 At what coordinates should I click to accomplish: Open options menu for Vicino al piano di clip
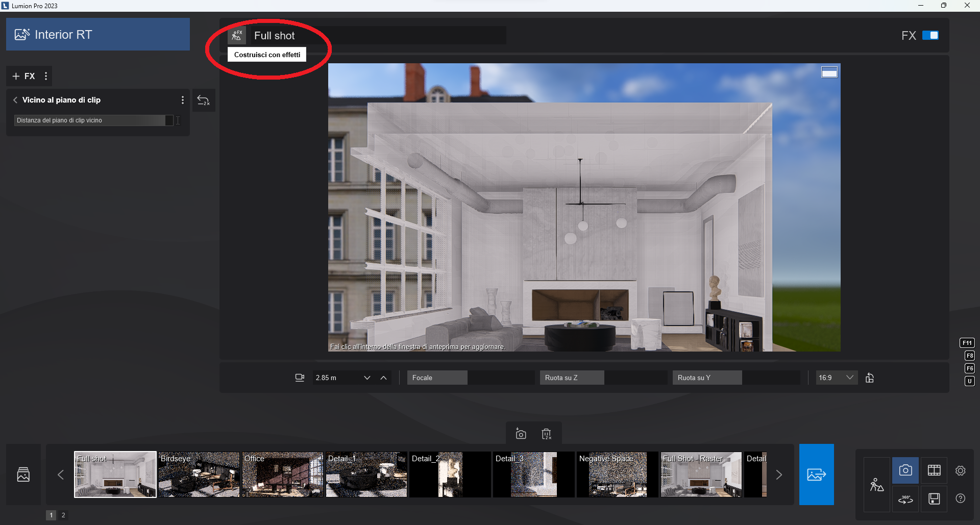[182, 100]
